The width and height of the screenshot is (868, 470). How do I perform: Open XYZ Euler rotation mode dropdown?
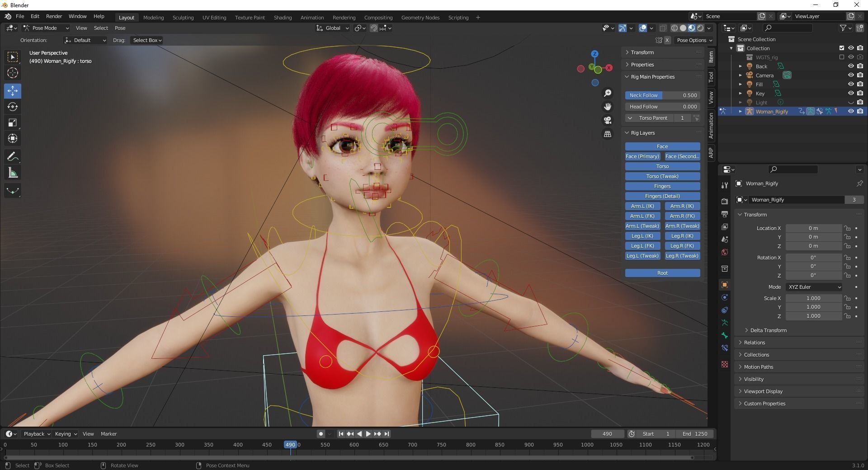(x=814, y=287)
